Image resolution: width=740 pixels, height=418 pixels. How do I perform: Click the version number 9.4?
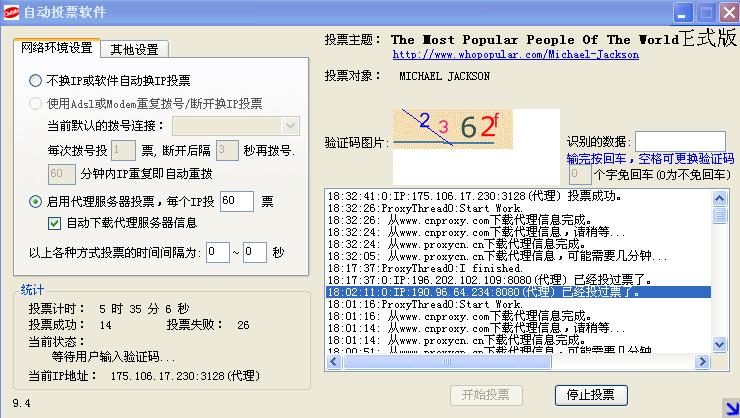pyautogui.click(x=21, y=403)
